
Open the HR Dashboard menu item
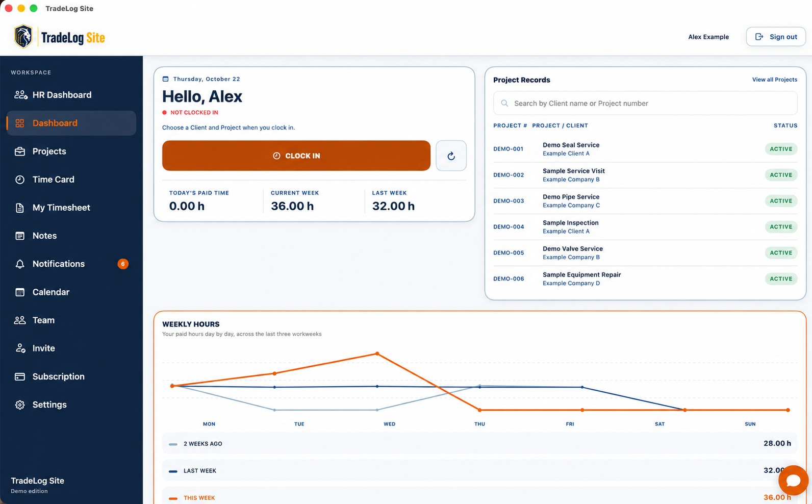tap(71, 95)
